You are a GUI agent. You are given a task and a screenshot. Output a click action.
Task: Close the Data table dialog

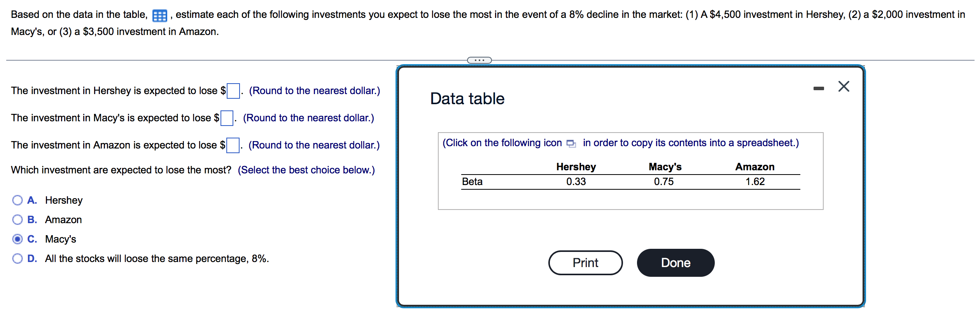click(x=843, y=87)
